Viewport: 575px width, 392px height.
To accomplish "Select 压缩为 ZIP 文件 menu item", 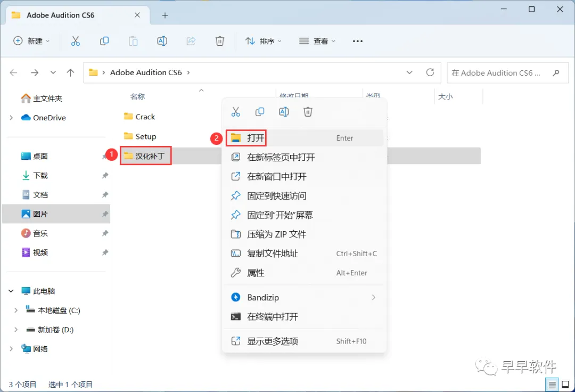I will point(305,234).
